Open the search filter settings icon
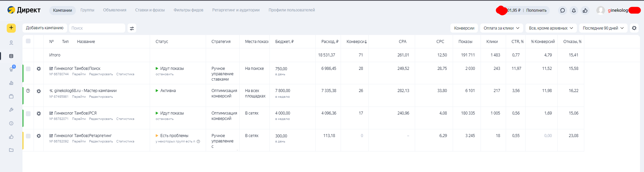Image resolution: width=644 pixels, height=172 pixels. 132,28
